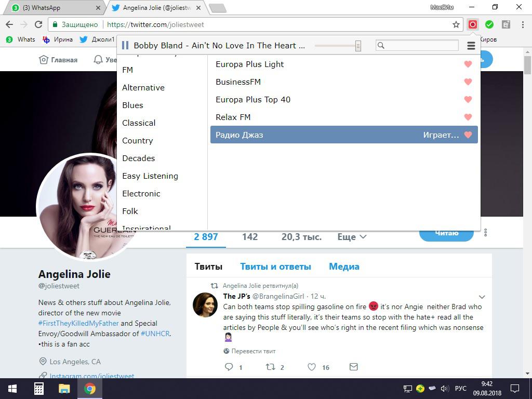Screen dimensions: 532x399
Task: Pause the Bobby Bland radio track
Action: tap(125, 46)
